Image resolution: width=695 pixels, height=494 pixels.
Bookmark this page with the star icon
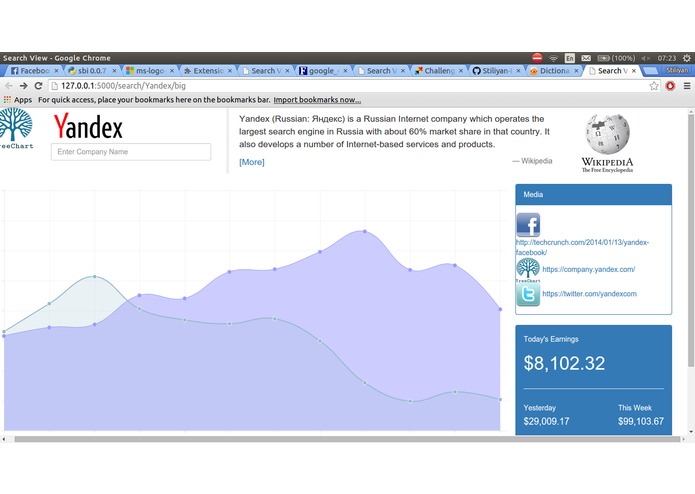click(x=654, y=86)
